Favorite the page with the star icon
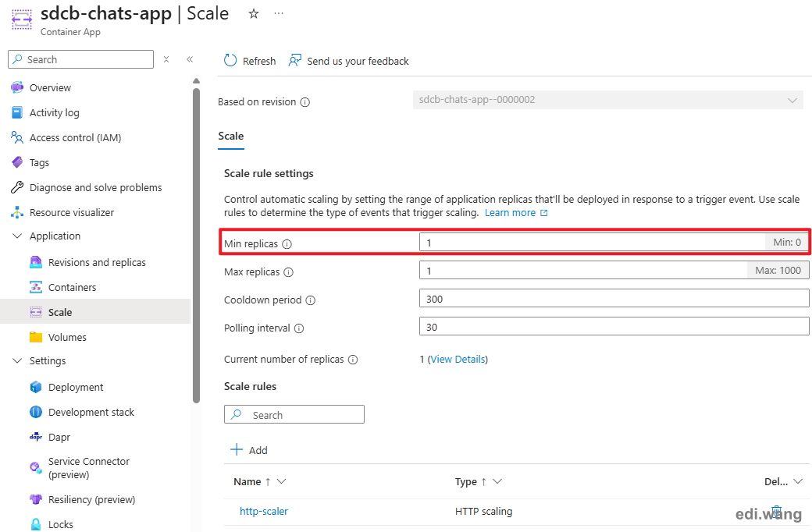Image resolution: width=812 pixels, height=532 pixels. coord(253,14)
